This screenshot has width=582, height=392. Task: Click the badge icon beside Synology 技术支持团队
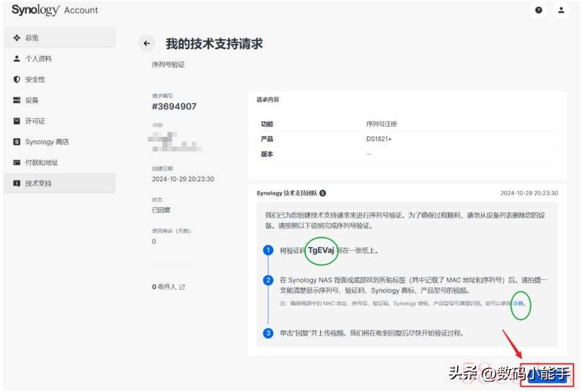(x=323, y=193)
